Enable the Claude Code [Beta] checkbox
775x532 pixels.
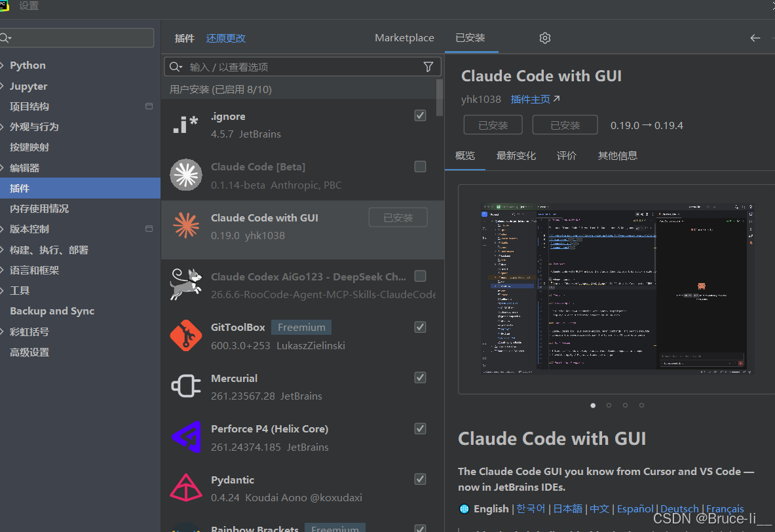420,166
